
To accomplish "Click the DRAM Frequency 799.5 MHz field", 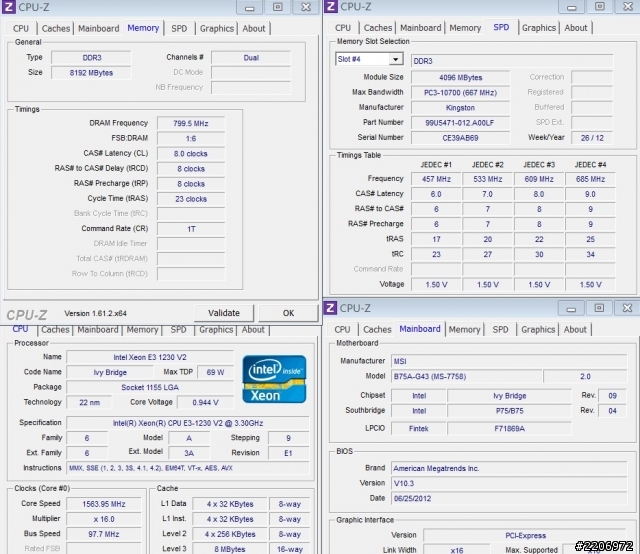I will pos(191,123).
